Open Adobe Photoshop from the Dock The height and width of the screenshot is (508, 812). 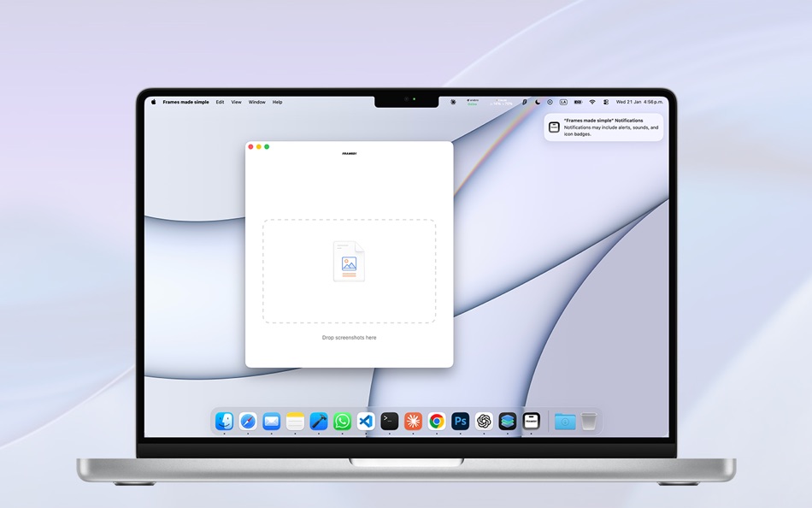(x=458, y=421)
